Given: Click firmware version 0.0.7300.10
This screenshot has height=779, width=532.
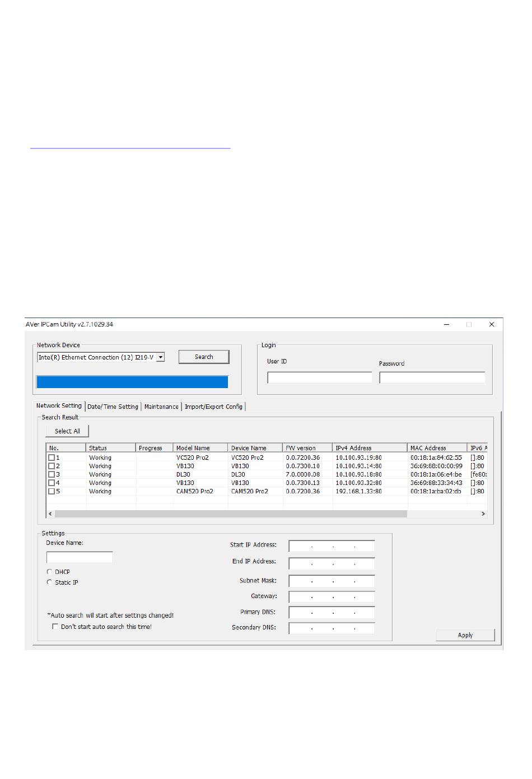Looking at the screenshot, I should (303, 466).
